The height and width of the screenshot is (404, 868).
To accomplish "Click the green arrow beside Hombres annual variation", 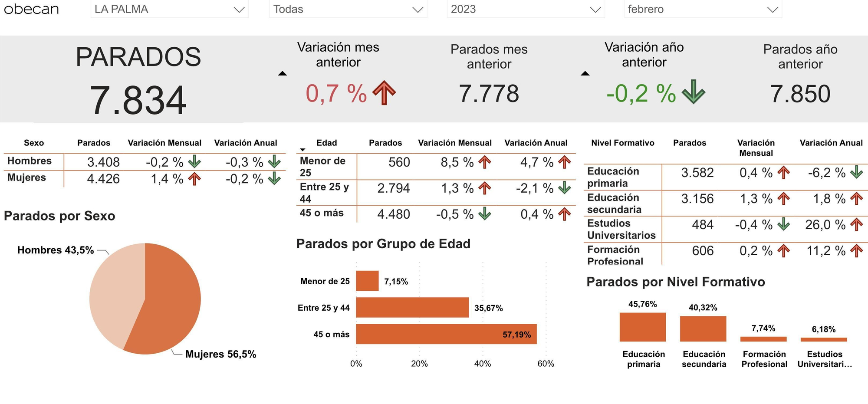I will coord(275,162).
